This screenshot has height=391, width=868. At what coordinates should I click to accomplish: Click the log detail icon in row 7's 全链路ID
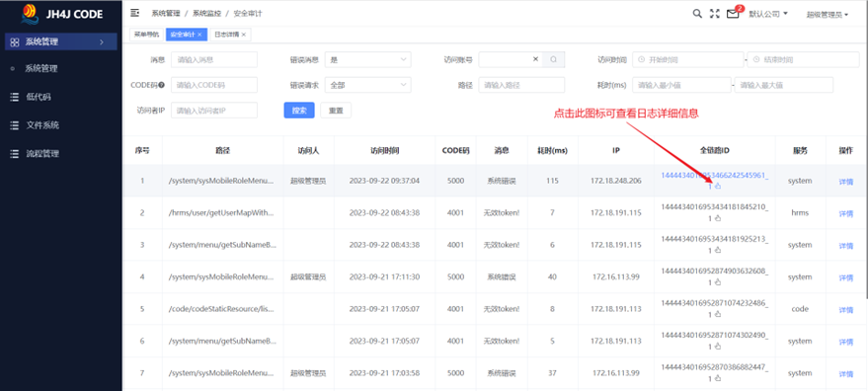tap(718, 378)
